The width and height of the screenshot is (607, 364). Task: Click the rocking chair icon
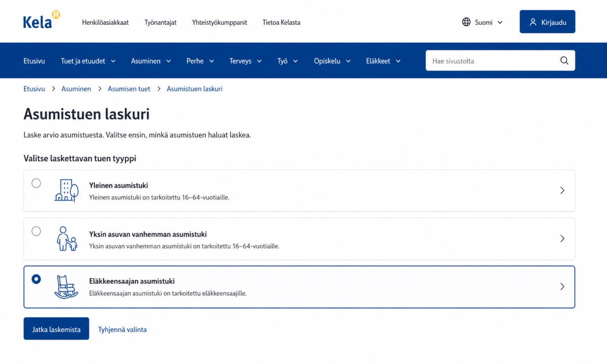coord(67,287)
